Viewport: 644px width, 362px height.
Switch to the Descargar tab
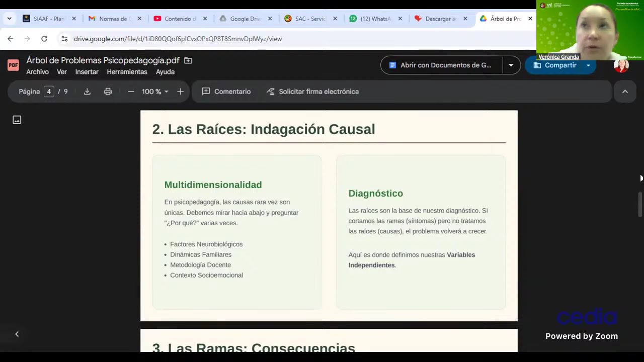click(440, 19)
